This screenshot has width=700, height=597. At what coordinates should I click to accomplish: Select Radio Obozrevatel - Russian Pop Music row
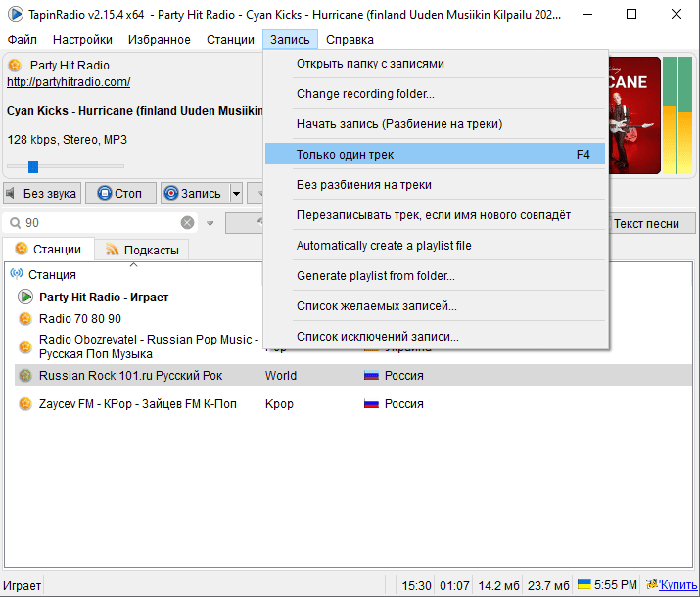138,346
